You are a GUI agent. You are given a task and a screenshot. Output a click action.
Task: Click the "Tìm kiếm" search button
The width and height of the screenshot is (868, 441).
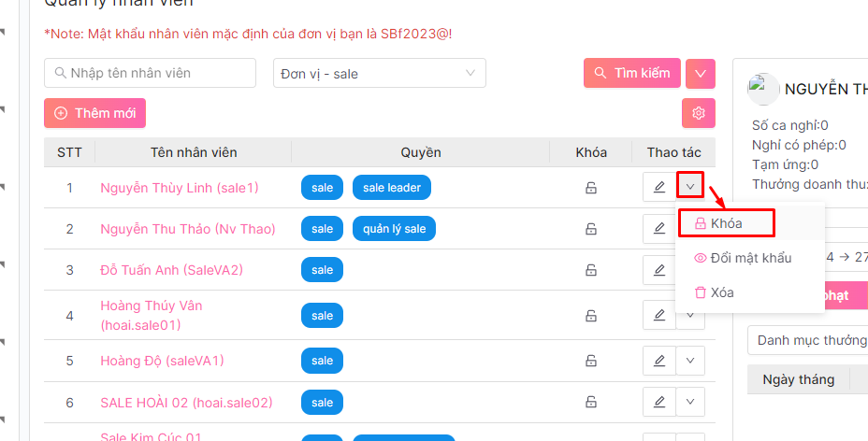tap(631, 73)
